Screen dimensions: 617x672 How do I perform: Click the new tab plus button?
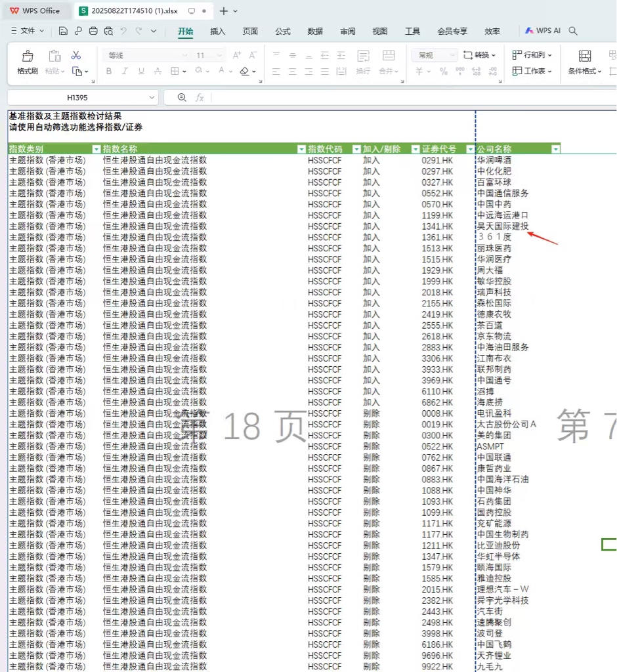tap(223, 11)
